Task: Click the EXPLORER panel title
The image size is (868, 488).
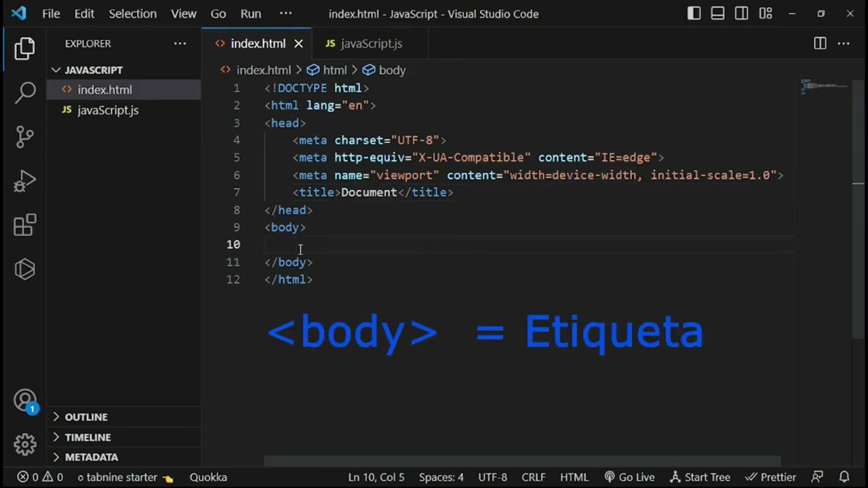Action: (x=88, y=43)
